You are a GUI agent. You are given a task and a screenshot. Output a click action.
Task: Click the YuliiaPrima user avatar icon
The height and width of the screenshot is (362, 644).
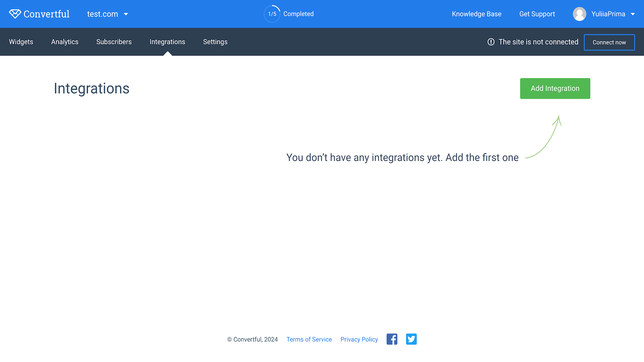pos(579,14)
